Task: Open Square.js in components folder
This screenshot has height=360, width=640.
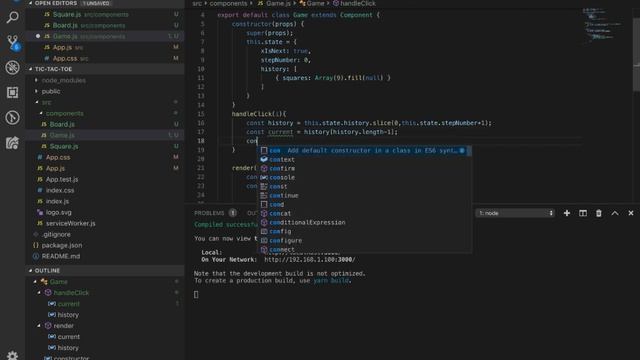Action: 104,146
